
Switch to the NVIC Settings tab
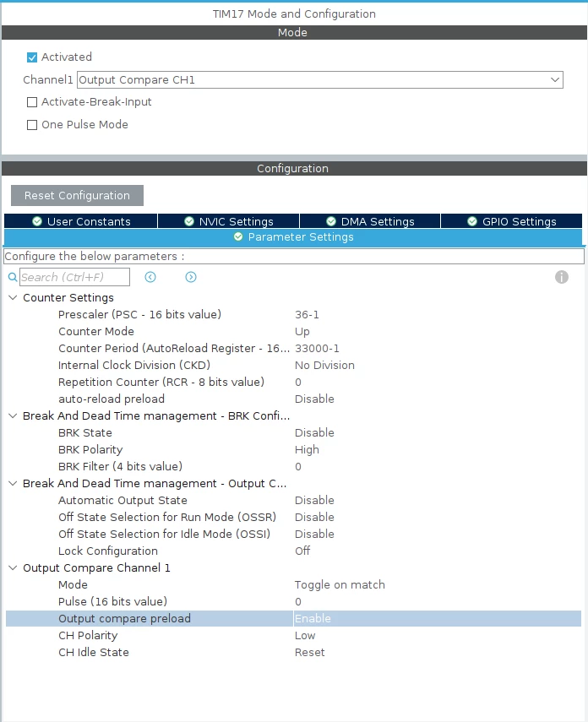pos(229,221)
